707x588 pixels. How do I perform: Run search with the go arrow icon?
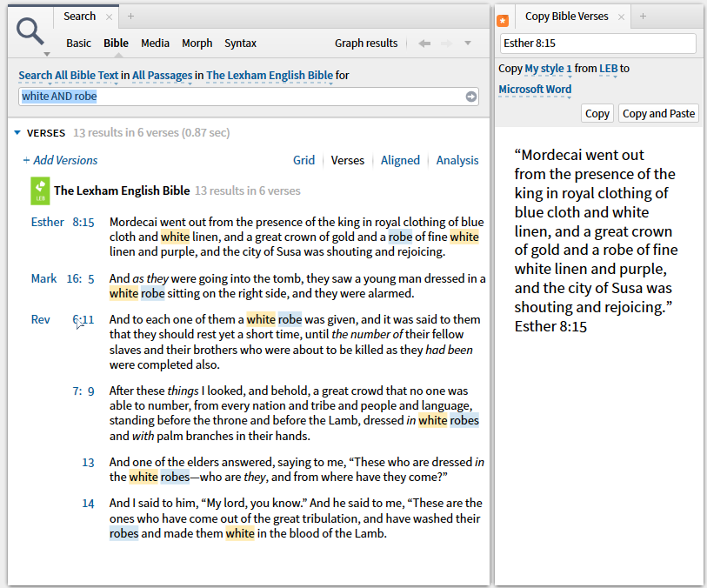pos(471,97)
